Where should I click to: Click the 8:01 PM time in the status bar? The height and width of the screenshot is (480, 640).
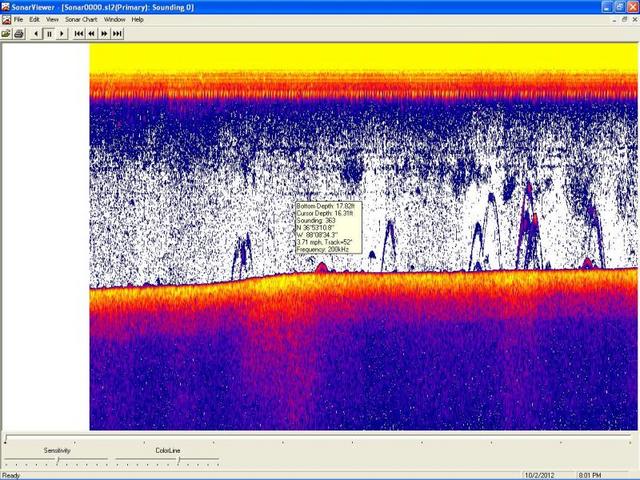click(x=590, y=475)
